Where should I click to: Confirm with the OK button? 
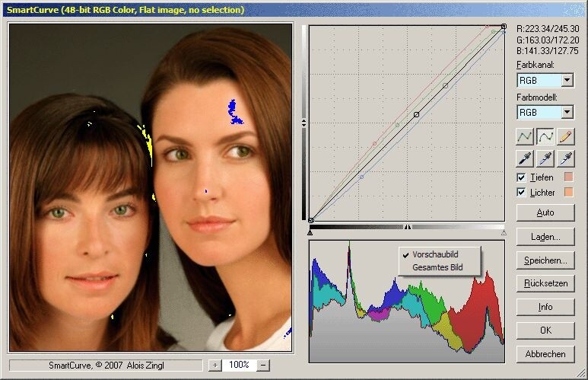[x=545, y=331]
